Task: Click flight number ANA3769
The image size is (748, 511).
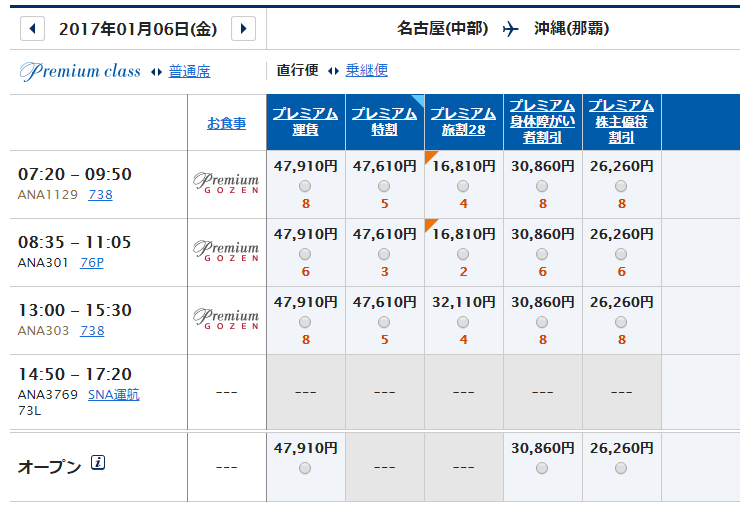Action: 48,395
